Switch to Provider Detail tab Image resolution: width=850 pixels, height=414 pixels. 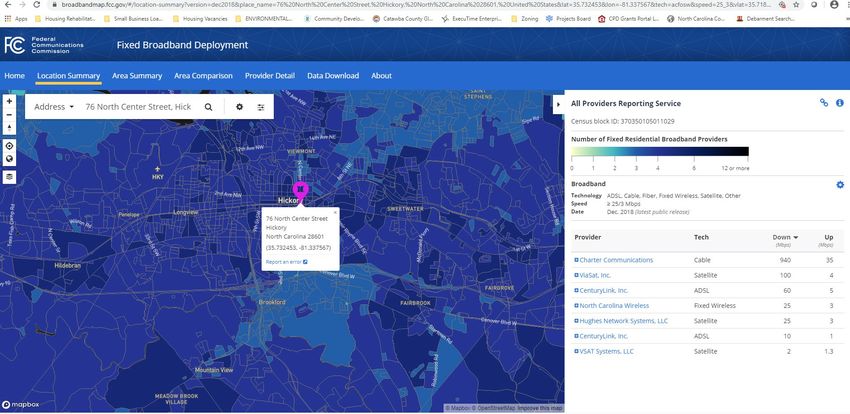click(x=270, y=76)
